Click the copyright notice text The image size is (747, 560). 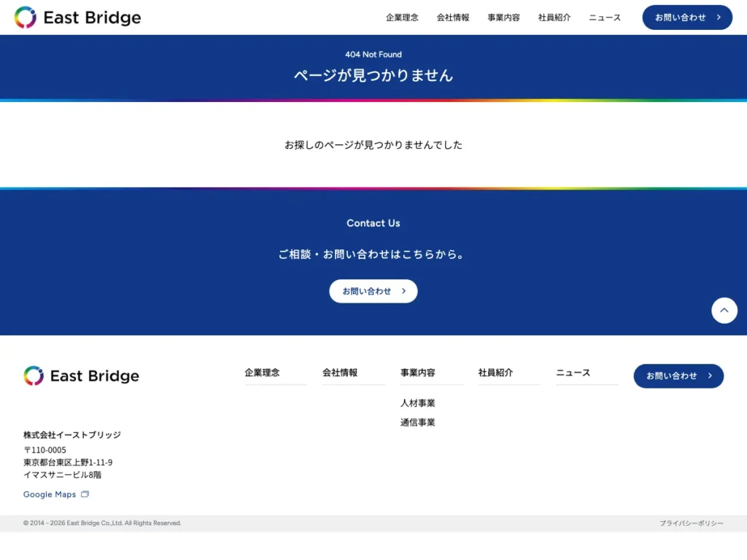click(x=102, y=524)
